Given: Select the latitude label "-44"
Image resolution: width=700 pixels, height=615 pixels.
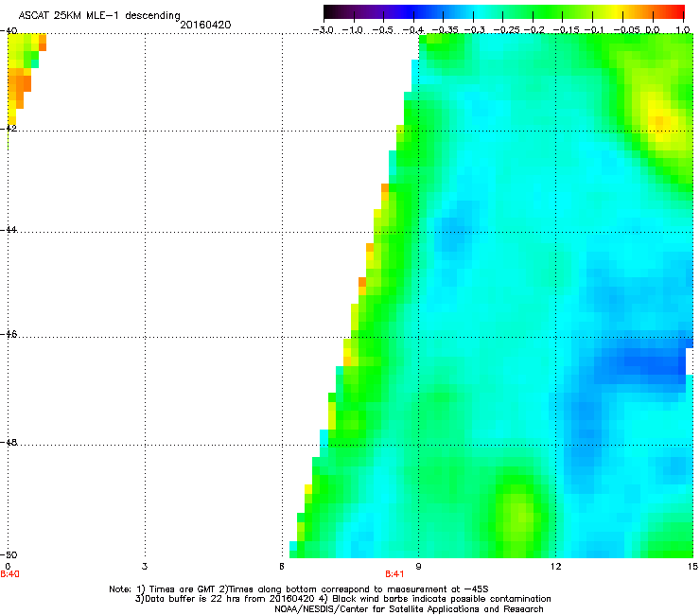Looking at the screenshot, I should pyautogui.click(x=9, y=230).
